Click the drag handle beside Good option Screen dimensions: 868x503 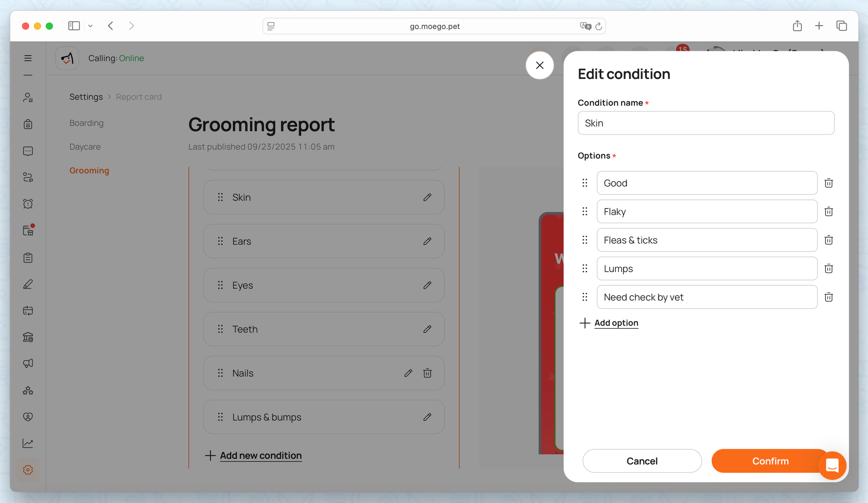(585, 183)
